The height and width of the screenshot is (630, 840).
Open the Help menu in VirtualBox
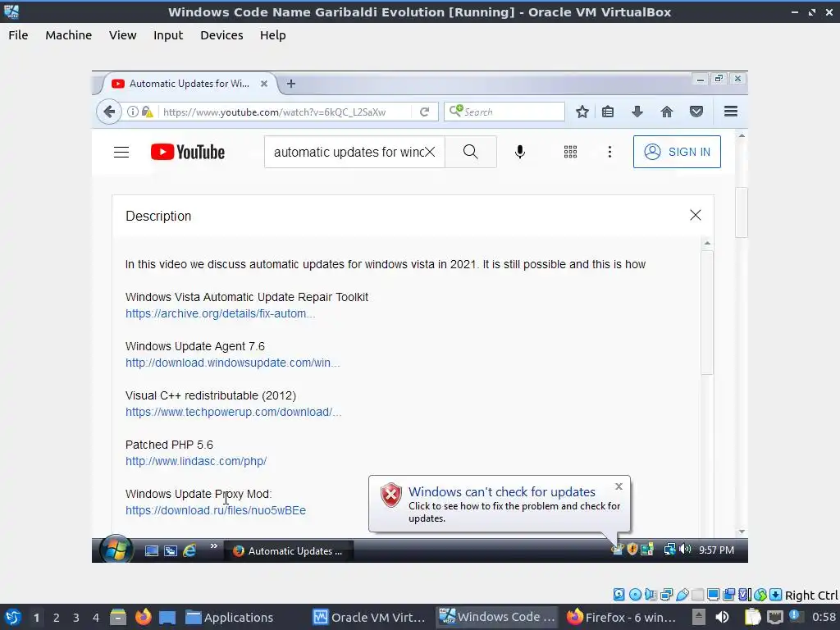click(x=272, y=35)
